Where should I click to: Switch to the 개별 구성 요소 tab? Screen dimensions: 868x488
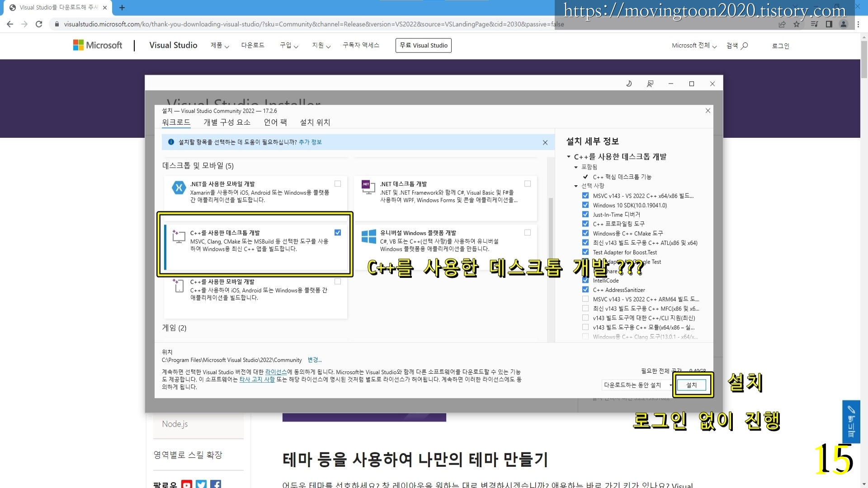pyautogui.click(x=227, y=122)
